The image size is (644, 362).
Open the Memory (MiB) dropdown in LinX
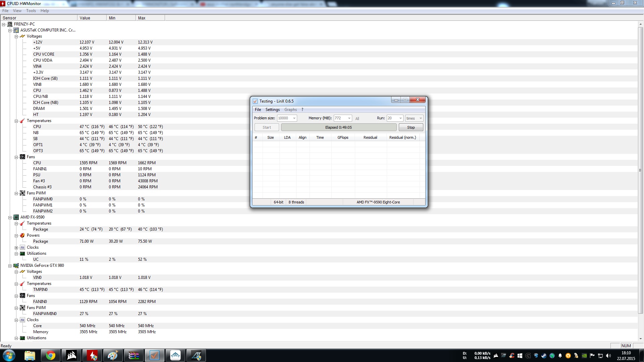(349, 118)
